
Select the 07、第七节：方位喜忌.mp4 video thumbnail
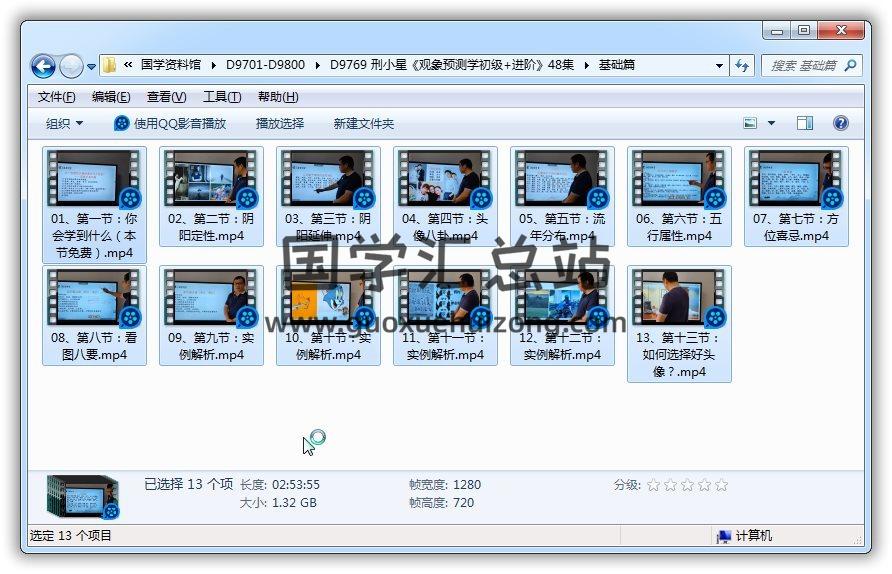796,180
